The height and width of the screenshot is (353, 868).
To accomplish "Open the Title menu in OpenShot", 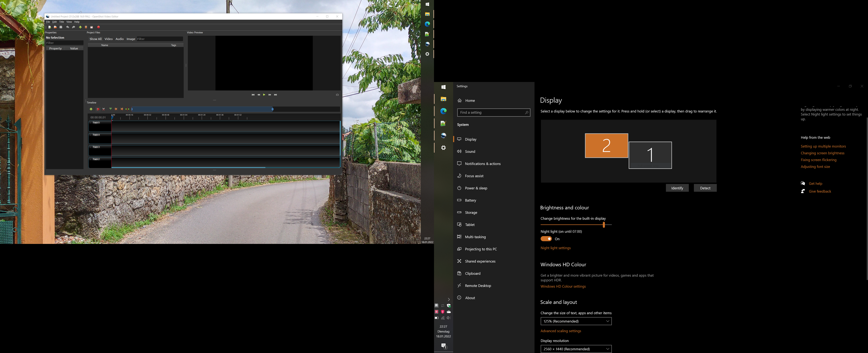I will coord(61,22).
